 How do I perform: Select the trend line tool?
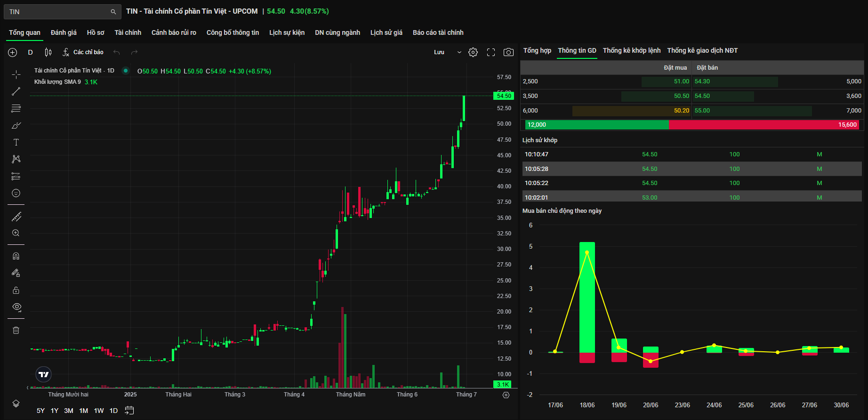pyautogui.click(x=16, y=91)
